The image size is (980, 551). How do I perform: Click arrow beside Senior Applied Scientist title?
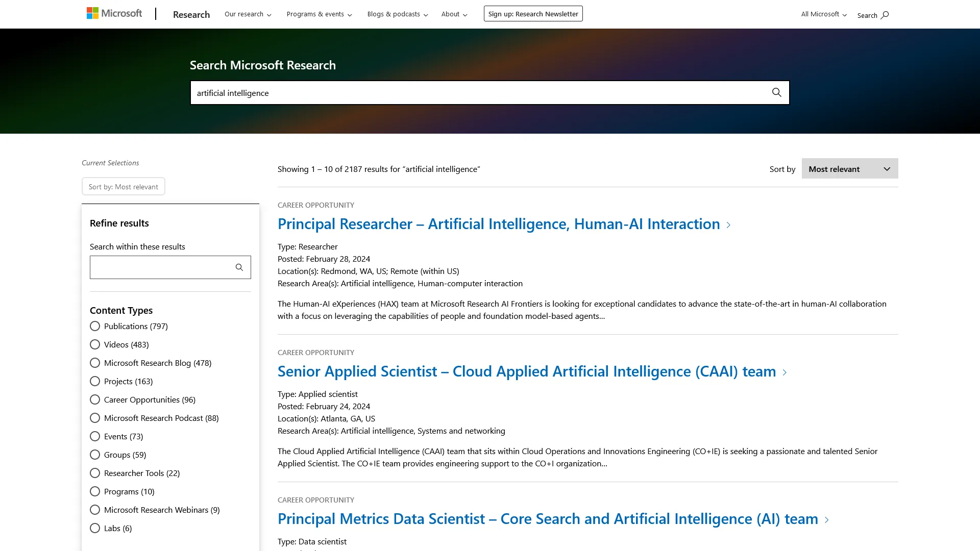pyautogui.click(x=785, y=372)
